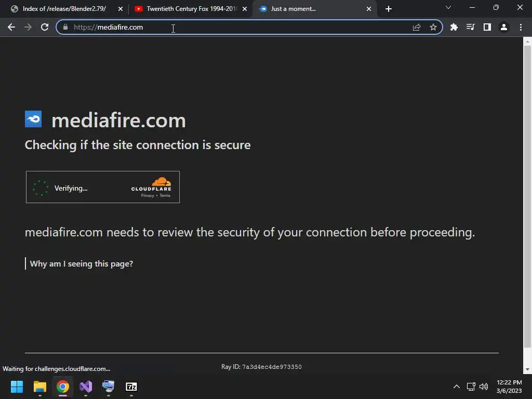Click the MediaFire logo icon on the page

(x=33, y=119)
